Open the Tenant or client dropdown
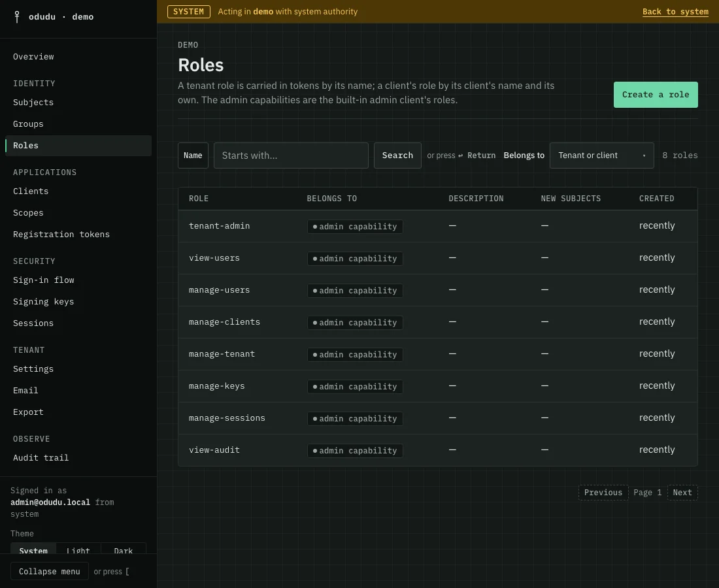Viewport: 719px width, 588px height. [601, 155]
